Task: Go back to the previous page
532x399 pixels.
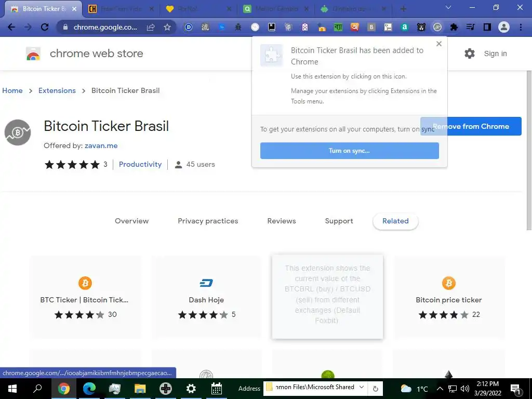Action: click(x=11, y=27)
